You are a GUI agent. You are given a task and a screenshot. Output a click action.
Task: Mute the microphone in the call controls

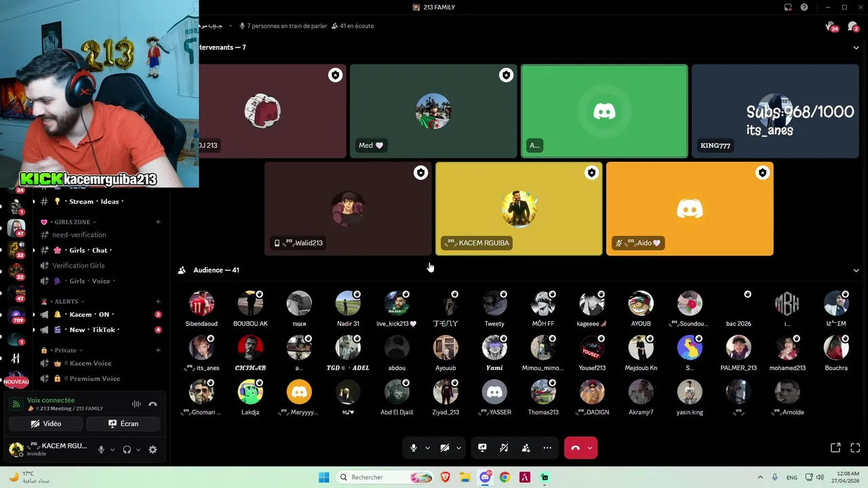(x=414, y=448)
